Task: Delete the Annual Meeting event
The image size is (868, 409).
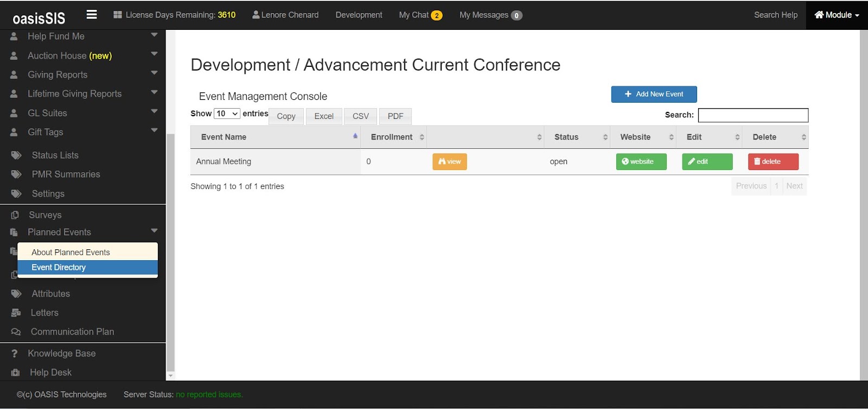Action: point(773,162)
